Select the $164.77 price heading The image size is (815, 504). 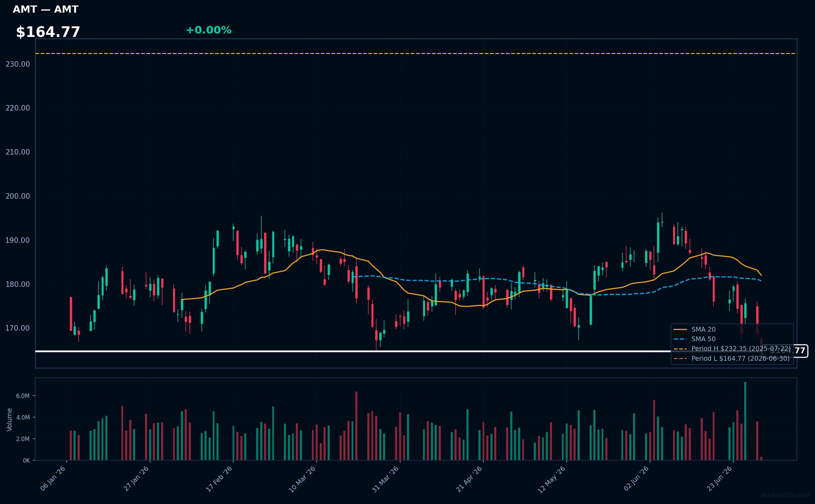tap(48, 32)
